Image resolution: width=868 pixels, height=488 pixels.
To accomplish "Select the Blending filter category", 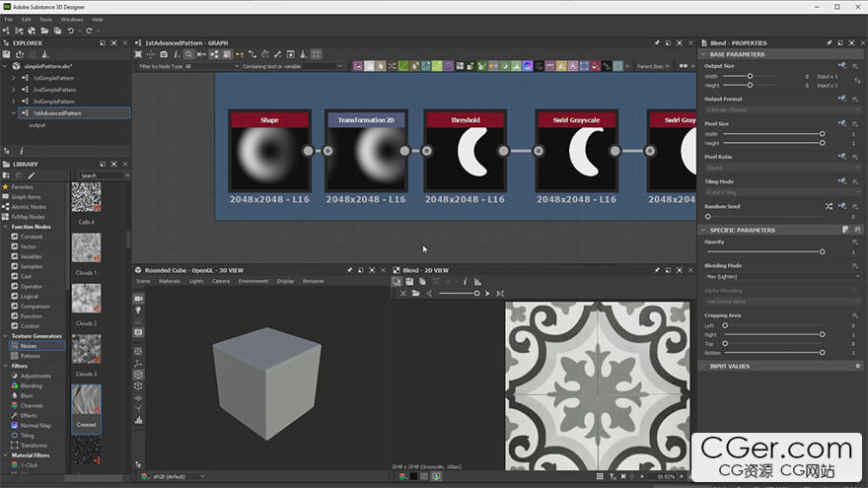I will tap(31, 385).
